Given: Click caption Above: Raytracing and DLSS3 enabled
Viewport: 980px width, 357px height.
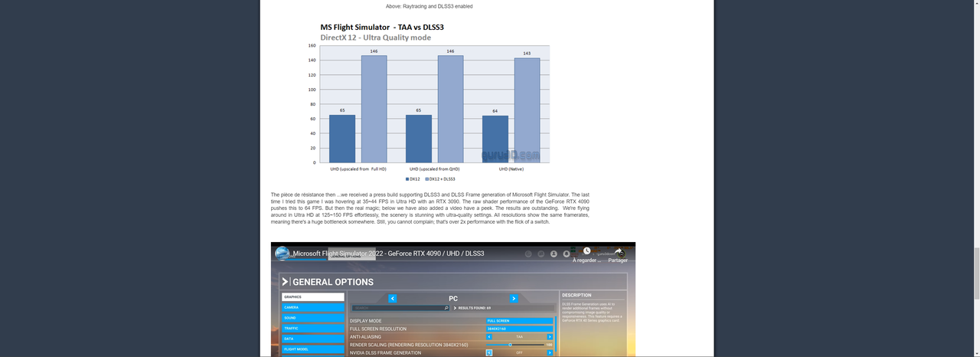Looking at the screenshot, I should [x=429, y=6].
